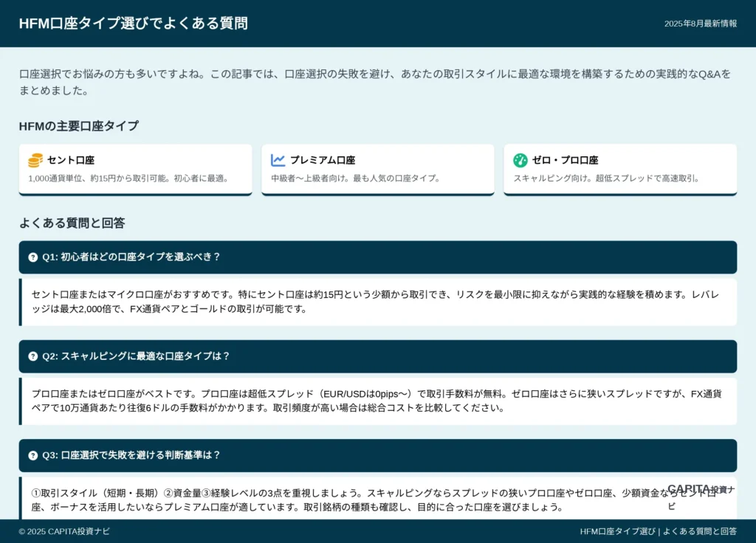The height and width of the screenshot is (543, 756).
Task: Click the © 2025 CAPITA投資ナビ footer copyright
Action: tap(64, 531)
